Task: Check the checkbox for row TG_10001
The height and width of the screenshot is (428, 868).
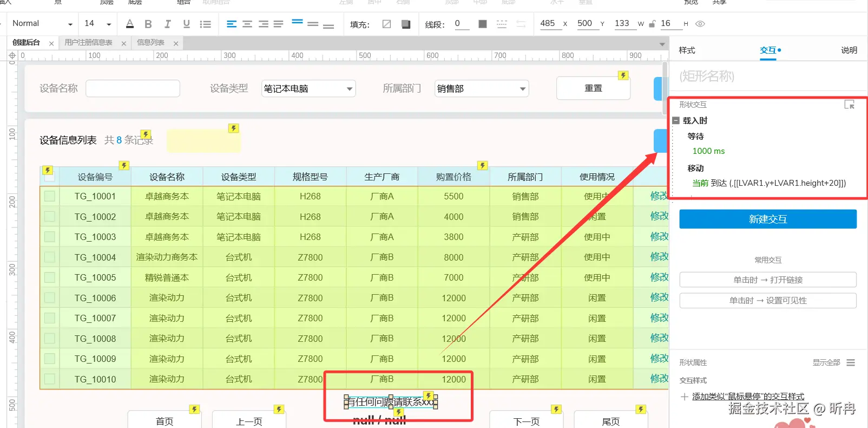Action: tap(49, 196)
